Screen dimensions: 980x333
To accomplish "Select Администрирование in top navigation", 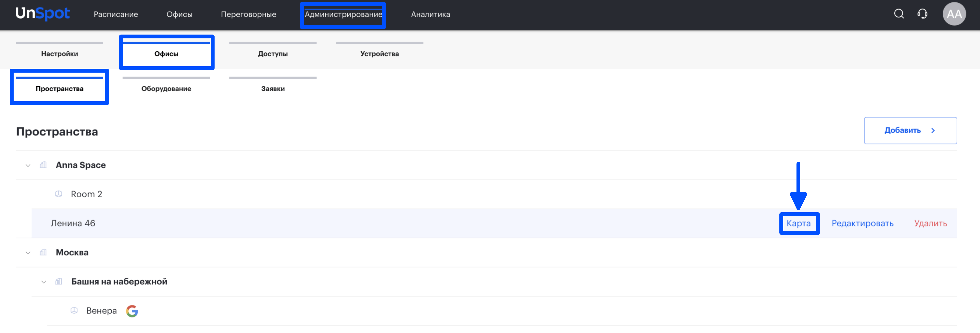I will tap(343, 15).
